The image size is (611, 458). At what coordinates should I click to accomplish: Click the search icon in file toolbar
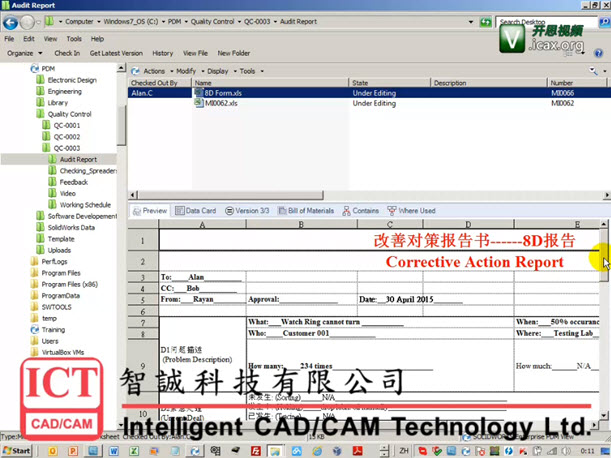coord(593,71)
